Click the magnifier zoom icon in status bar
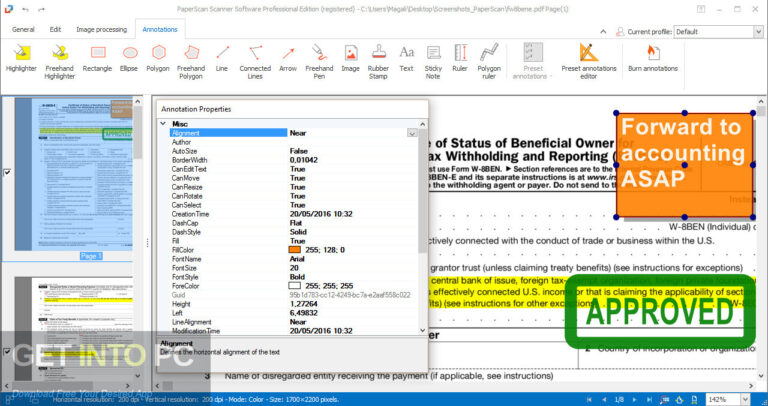768x406 pixels. [666, 400]
